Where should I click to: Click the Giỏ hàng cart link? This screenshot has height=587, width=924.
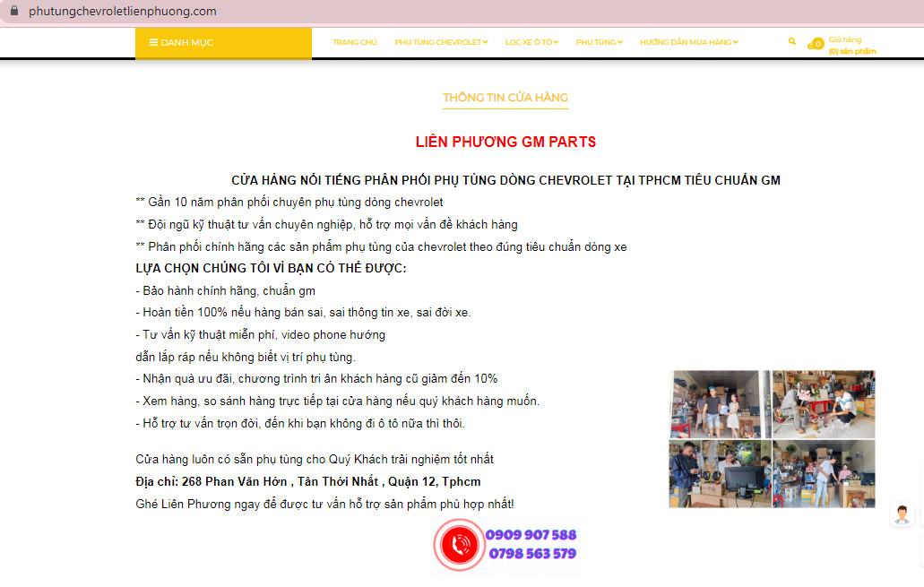(845, 39)
